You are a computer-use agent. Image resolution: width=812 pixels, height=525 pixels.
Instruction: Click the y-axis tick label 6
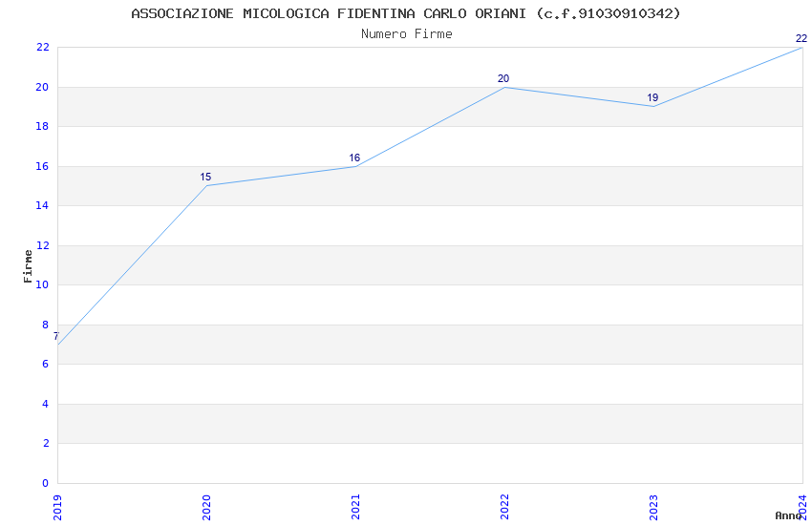point(46,364)
